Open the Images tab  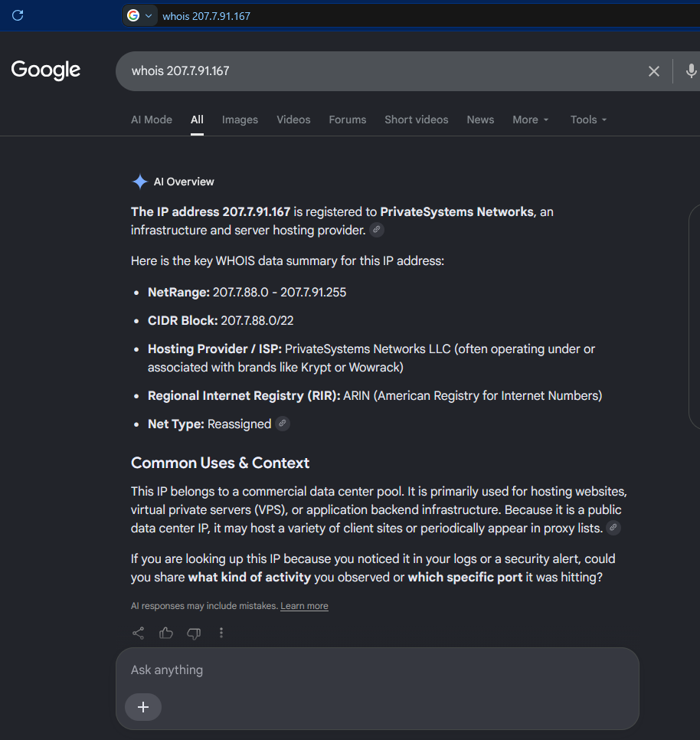click(x=240, y=120)
